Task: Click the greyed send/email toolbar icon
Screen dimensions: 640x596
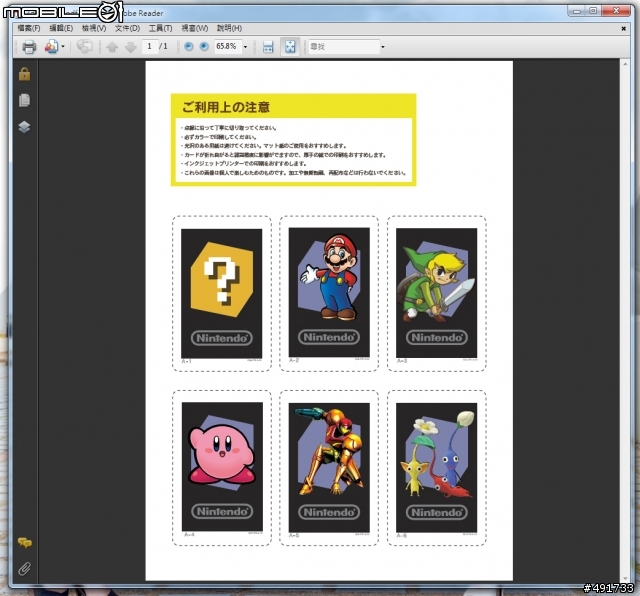Action: click(x=84, y=46)
